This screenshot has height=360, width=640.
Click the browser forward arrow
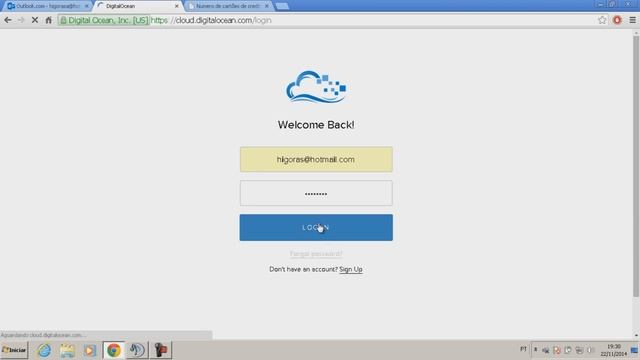click(x=21, y=20)
